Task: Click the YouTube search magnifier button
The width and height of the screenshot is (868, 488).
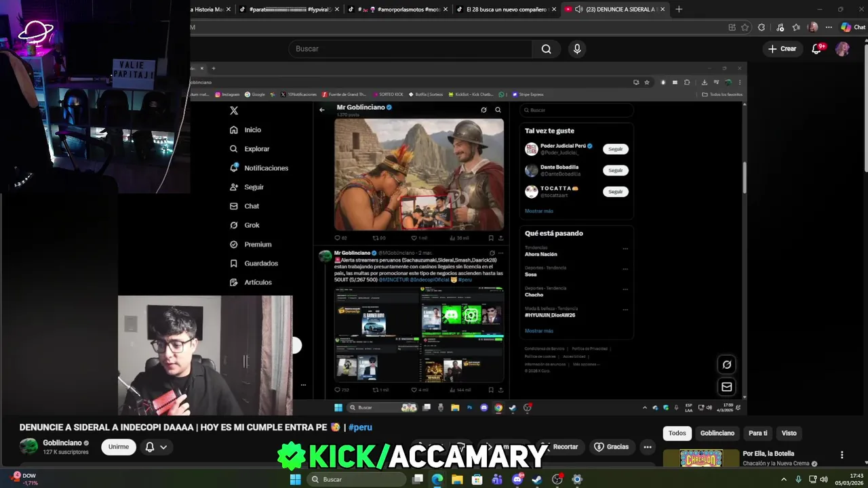Action: click(547, 49)
